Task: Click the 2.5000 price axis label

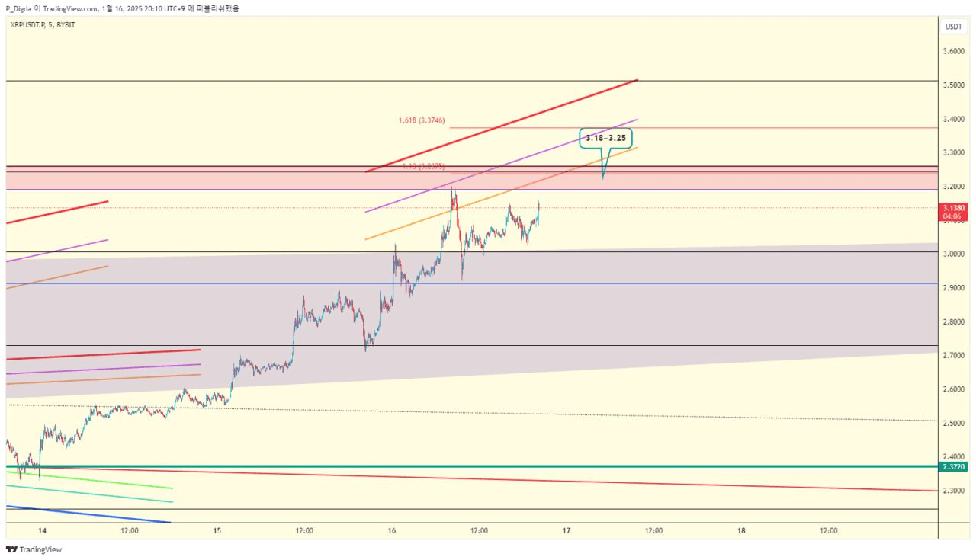Action: point(954,424)
